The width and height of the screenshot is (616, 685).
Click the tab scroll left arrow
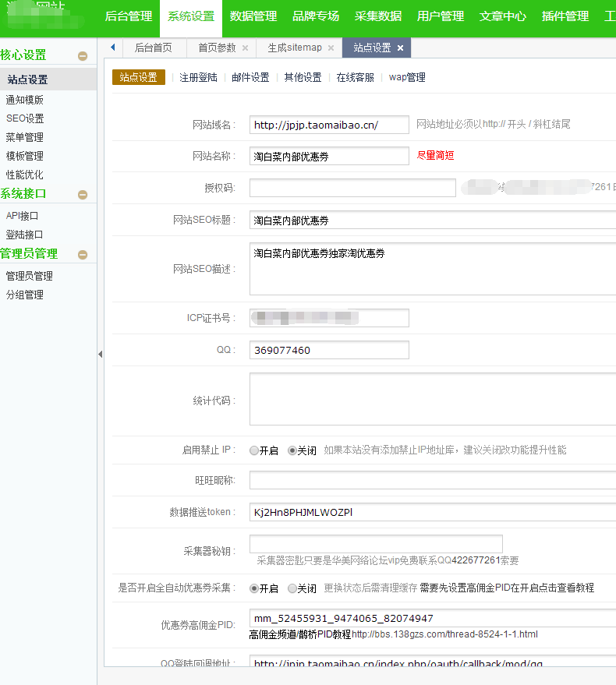point(112,48)
